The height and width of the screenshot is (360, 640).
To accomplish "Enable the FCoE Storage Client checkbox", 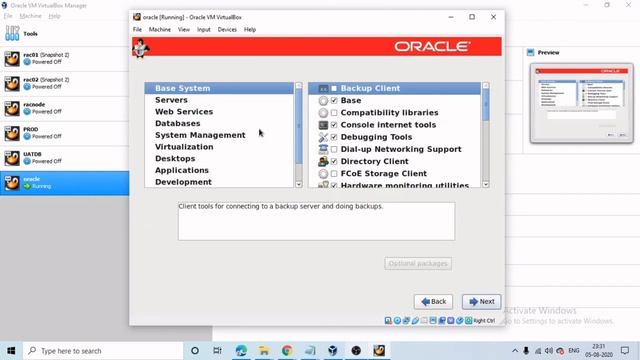I will pyautogui.click(x=334, y=174).
